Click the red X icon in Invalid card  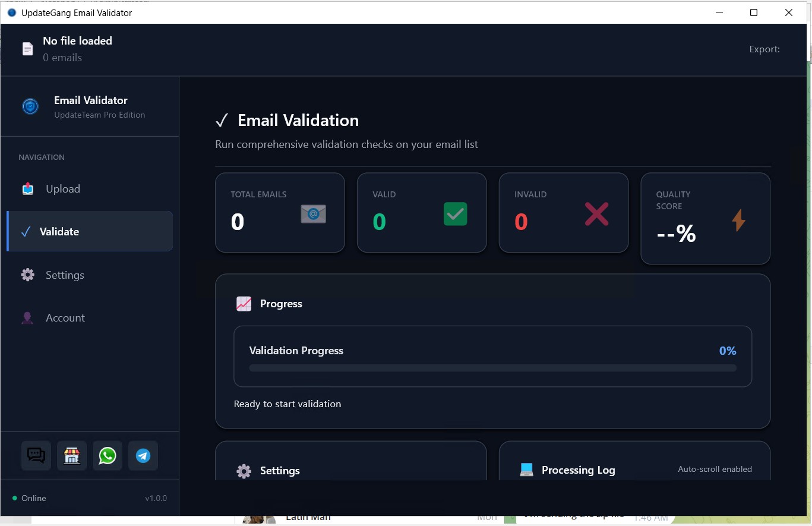[x=596, y=214]
